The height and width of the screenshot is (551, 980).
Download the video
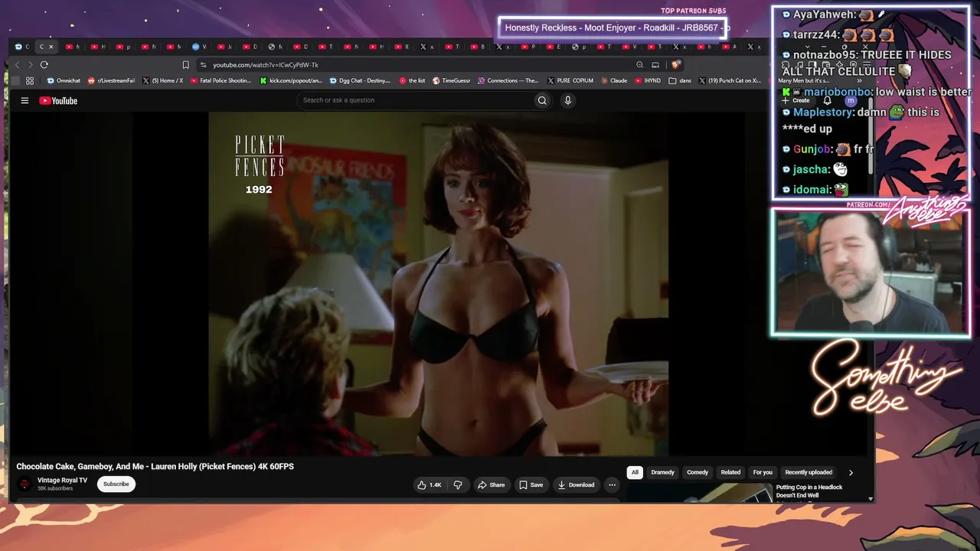(577, 484)
